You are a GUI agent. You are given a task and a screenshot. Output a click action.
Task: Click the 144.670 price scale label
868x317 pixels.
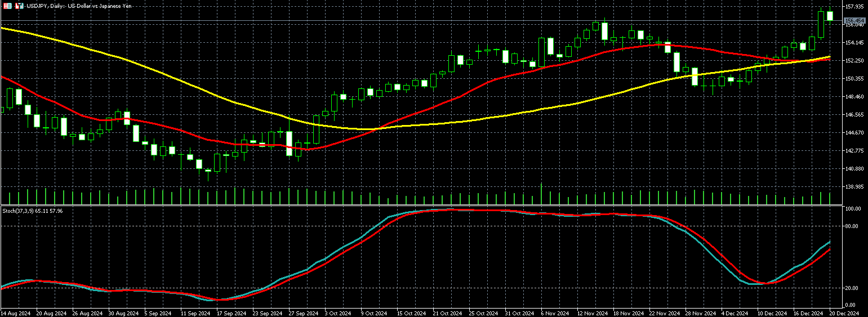[x=855, y=133]
